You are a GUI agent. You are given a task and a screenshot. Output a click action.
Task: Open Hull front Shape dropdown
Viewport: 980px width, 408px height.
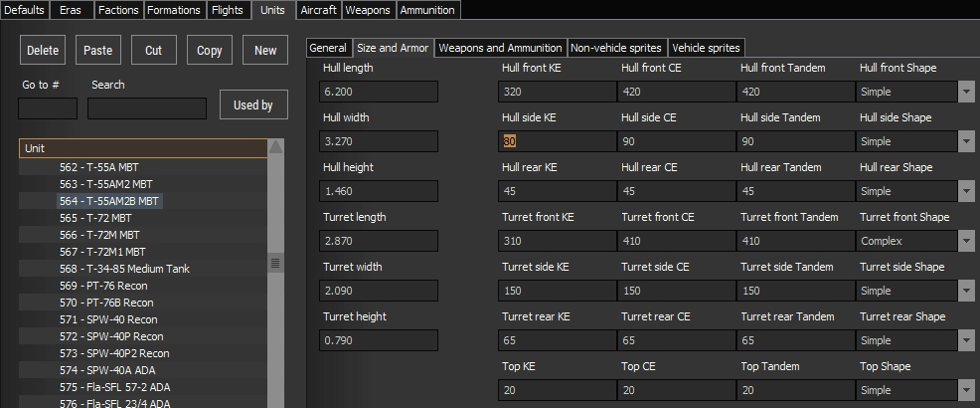point(966,92)
